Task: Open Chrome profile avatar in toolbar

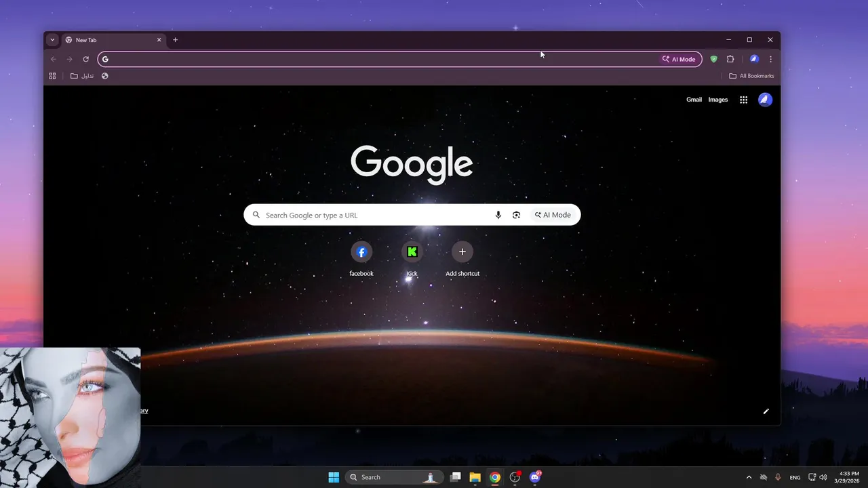Action: click(754, 59)
